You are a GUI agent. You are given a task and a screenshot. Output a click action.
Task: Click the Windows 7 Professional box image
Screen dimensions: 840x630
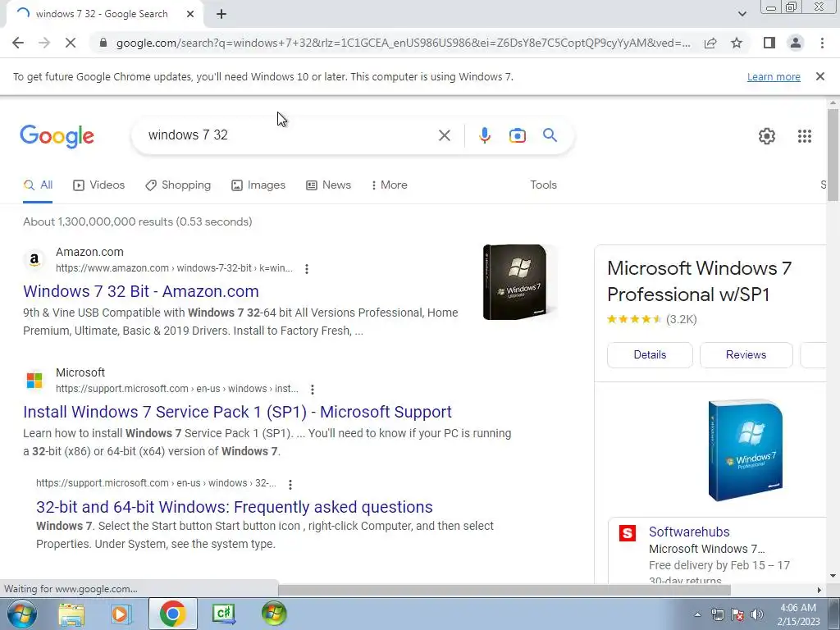tap(745, 450)
